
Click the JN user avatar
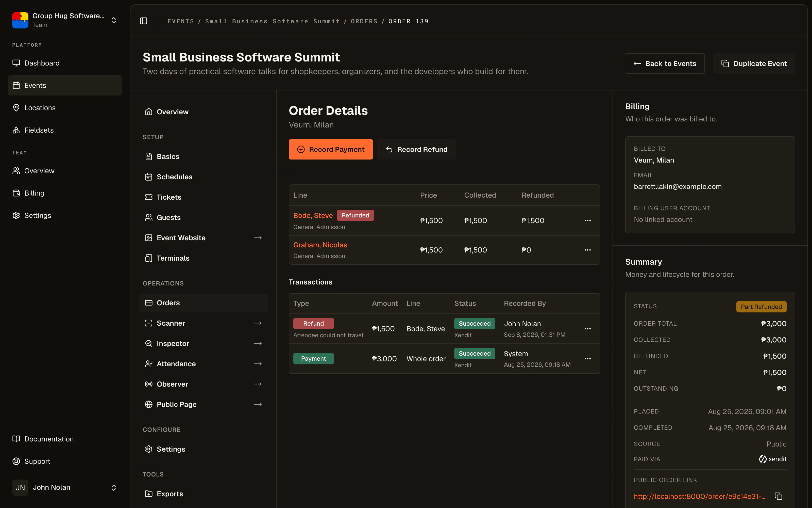(x=20, y=487)
